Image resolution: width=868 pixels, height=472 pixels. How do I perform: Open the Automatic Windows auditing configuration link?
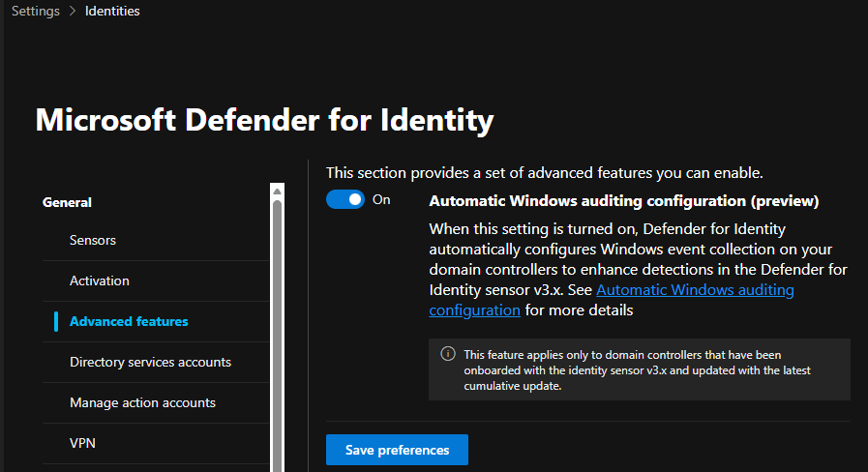(x=695, y=290)
